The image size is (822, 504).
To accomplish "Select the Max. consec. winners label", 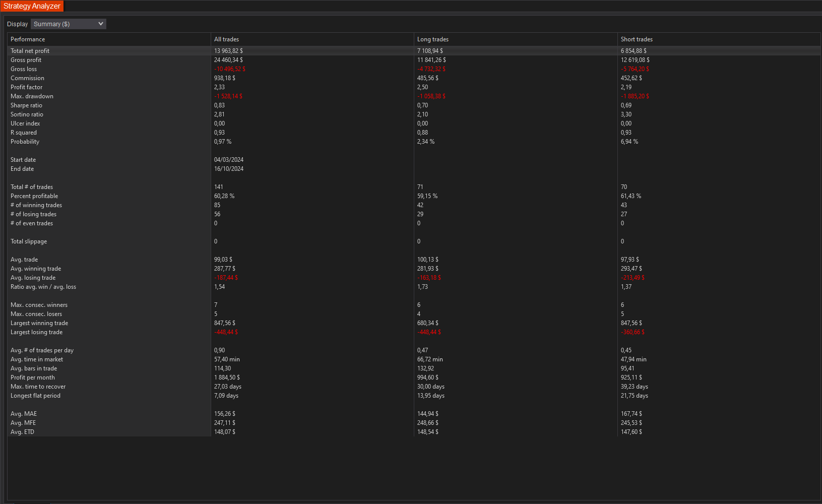I will pyautogui.click(x=39, y=305).
